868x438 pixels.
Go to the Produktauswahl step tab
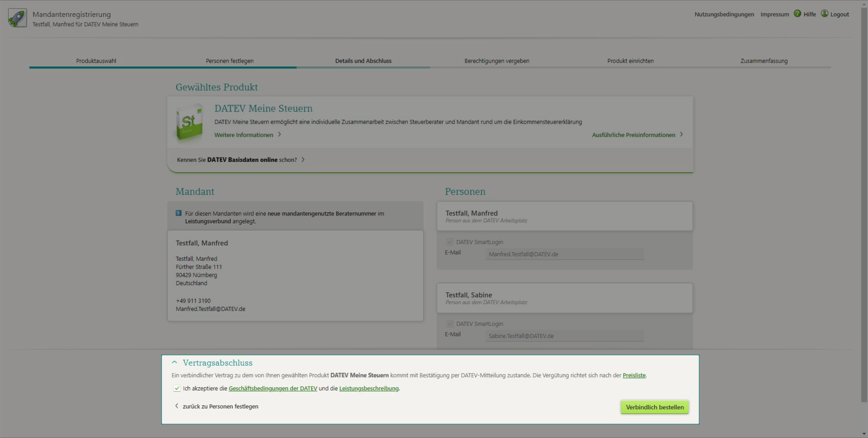tap(96, 61)
